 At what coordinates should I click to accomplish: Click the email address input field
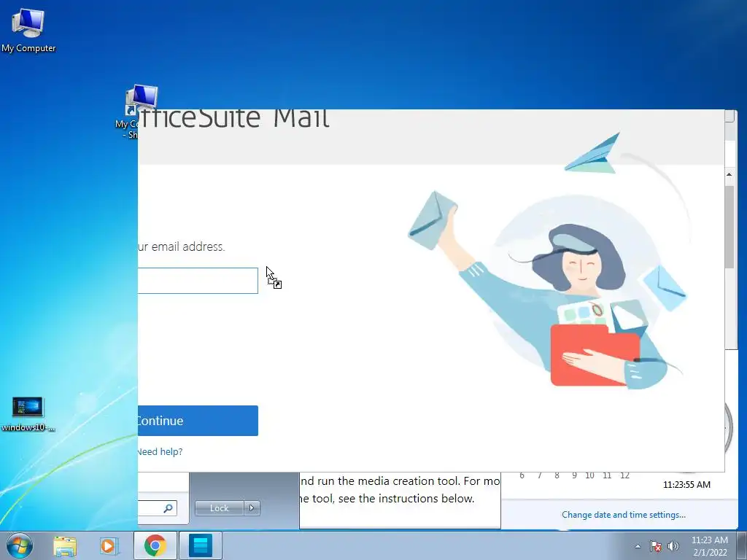(198, 281)
